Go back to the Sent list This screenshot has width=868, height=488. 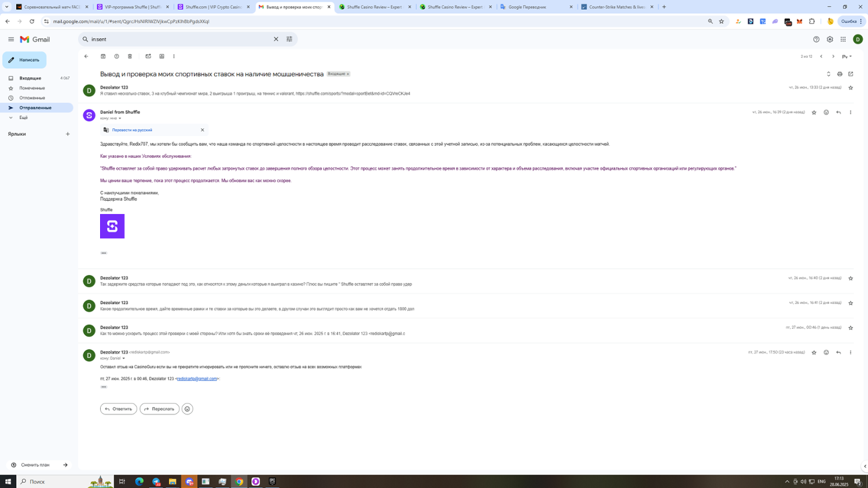click(x=86, y=56)
